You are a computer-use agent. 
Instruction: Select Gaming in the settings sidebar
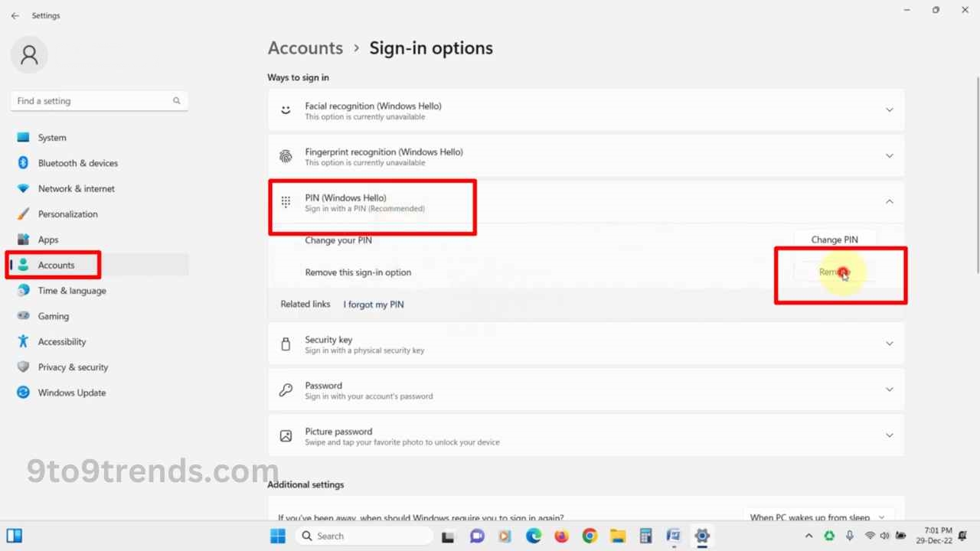53,316
